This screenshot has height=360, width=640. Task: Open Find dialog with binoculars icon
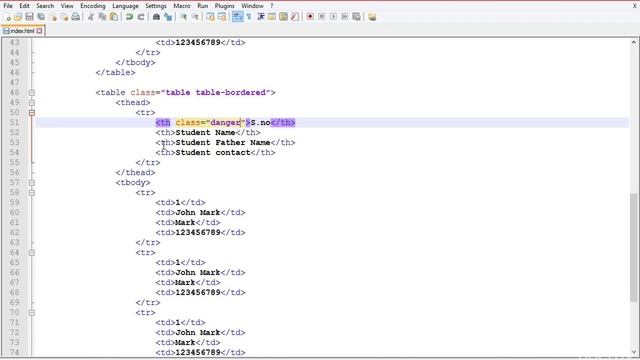(156, 17)
